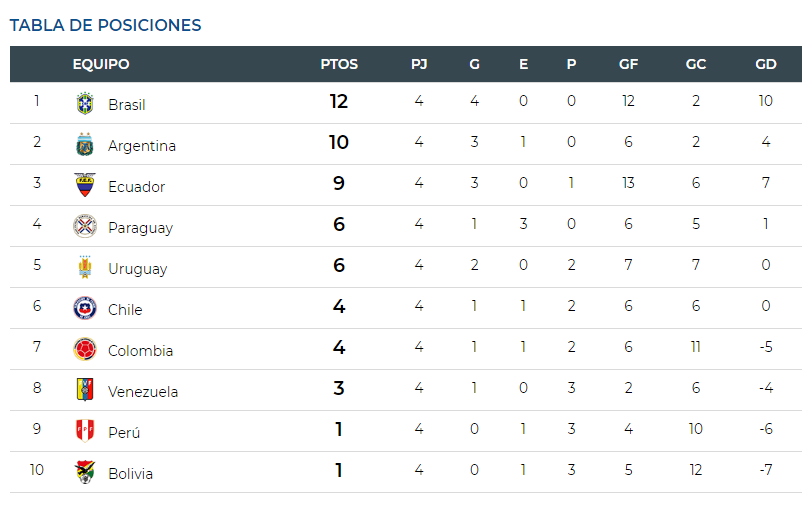Click the Tabla de Posiciones heading
Viewport: 811px width, 508px height.
coord(106,25)
